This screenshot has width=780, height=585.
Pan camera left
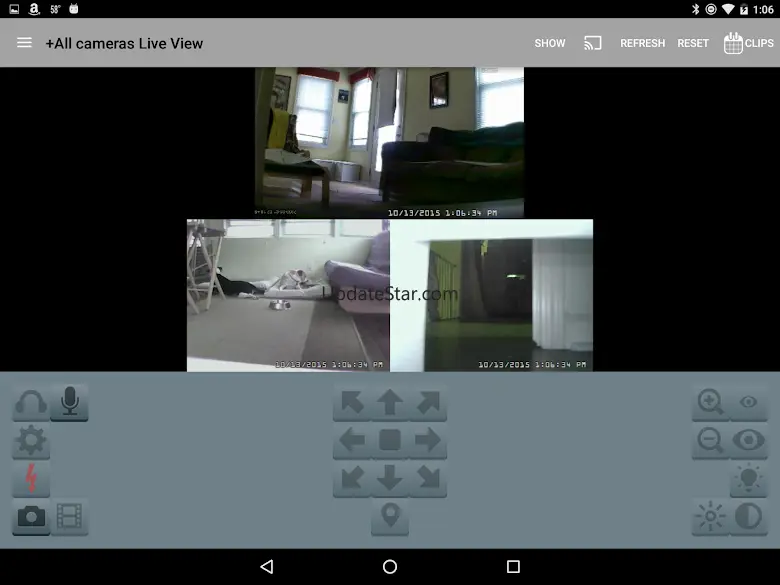352,441
